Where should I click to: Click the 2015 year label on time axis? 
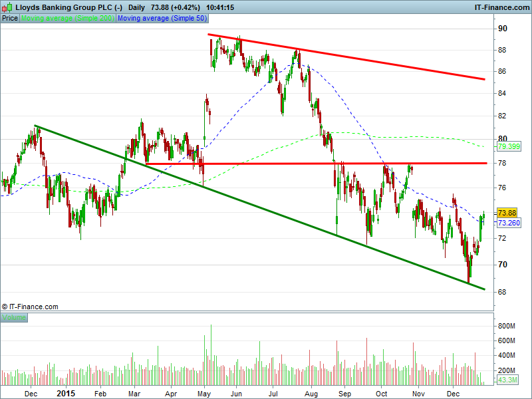(66, 394)
